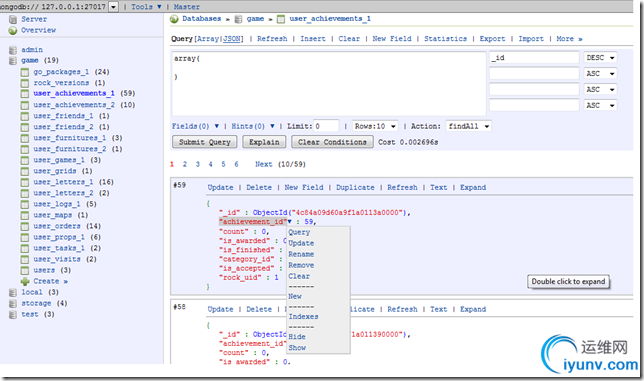Viewport: 644px width, 381px height.
Task: Click the _id sort field input
Action: [x=534, y=58]
